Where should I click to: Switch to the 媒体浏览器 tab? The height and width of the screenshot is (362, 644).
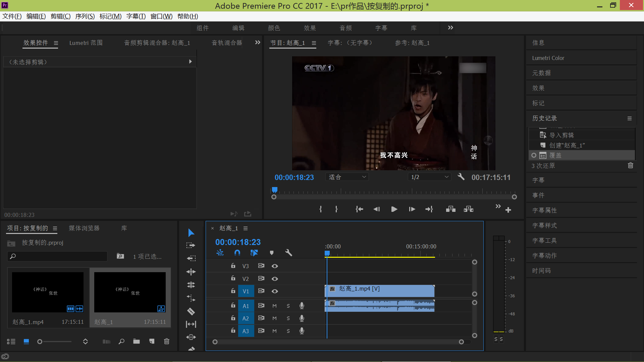pos(84,228)
